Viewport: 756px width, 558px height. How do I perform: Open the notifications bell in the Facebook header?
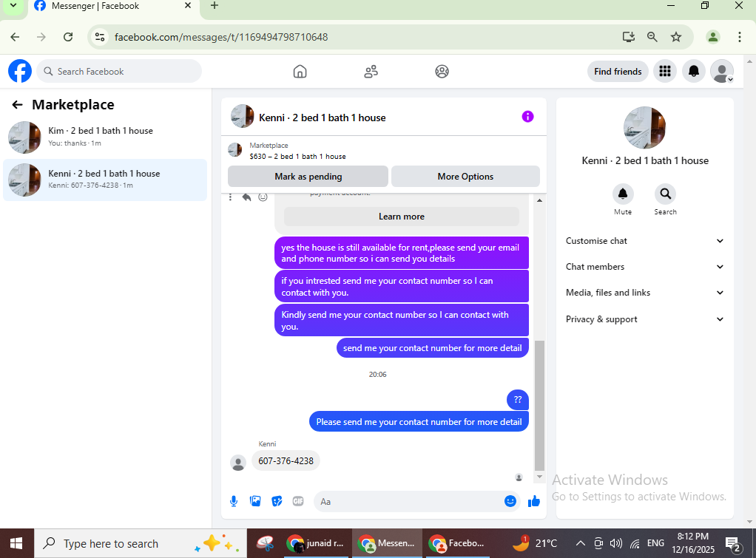click(693, 71)
